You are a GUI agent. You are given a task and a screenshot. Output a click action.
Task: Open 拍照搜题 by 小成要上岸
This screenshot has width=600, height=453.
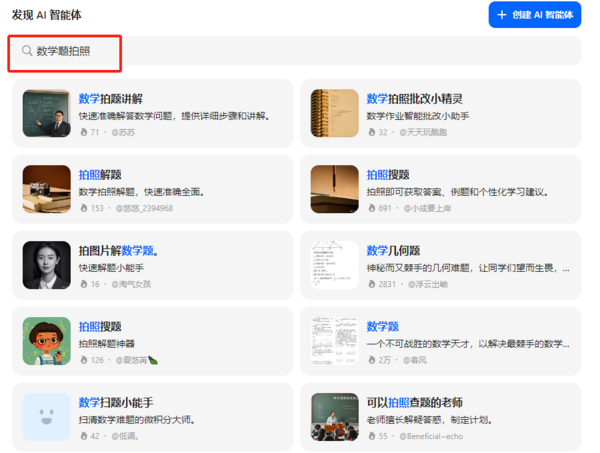[440, 189]
